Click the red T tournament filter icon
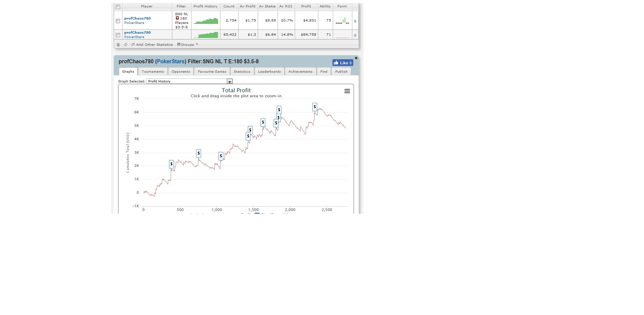 point(177,18)
